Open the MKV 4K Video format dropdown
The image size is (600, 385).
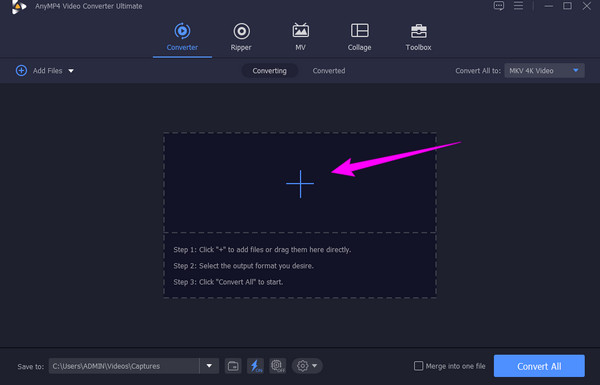[544, 70]
